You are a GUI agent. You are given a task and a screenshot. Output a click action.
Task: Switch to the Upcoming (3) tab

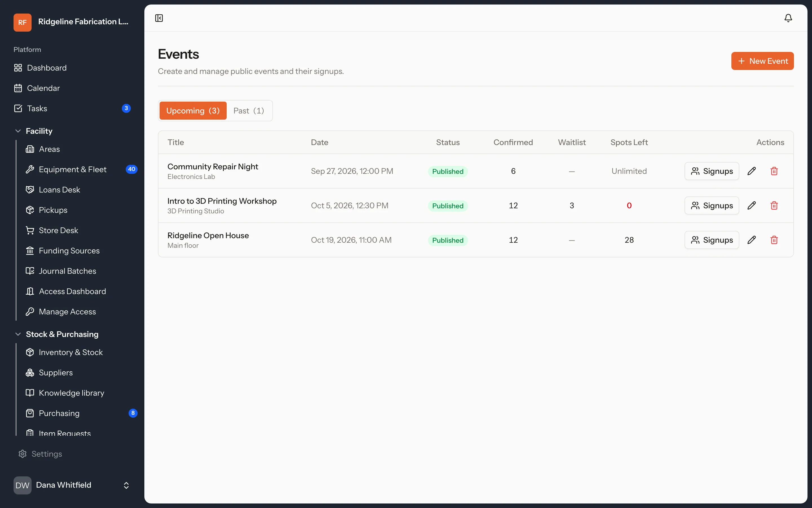click(x=193, y=111)
